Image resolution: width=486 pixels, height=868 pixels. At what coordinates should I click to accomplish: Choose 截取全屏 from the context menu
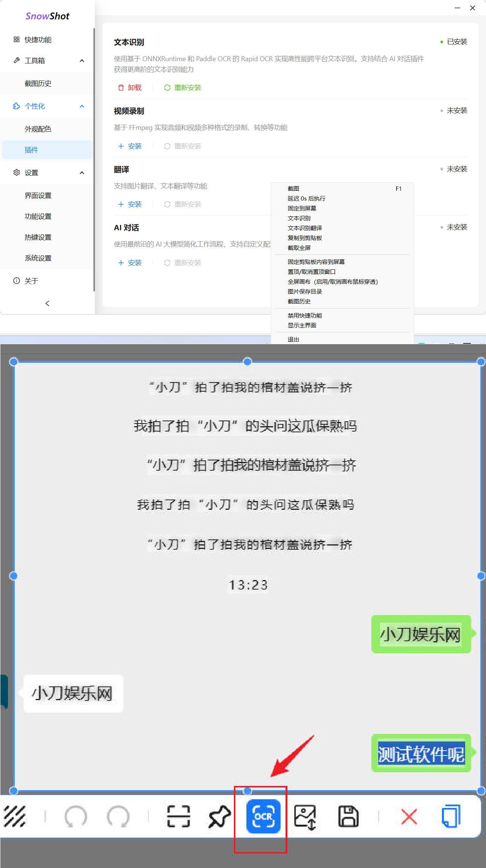tap(299, 248)
